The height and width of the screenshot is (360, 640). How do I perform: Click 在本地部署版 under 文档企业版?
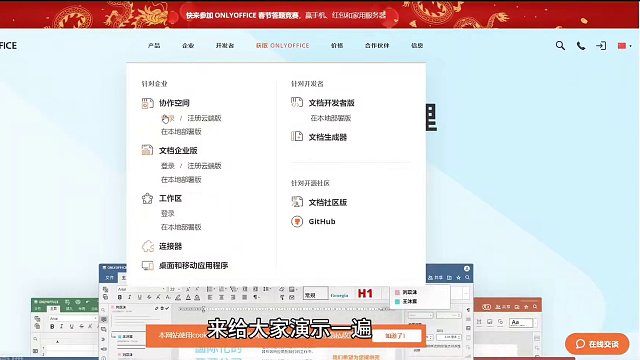(x=181, y=180)
